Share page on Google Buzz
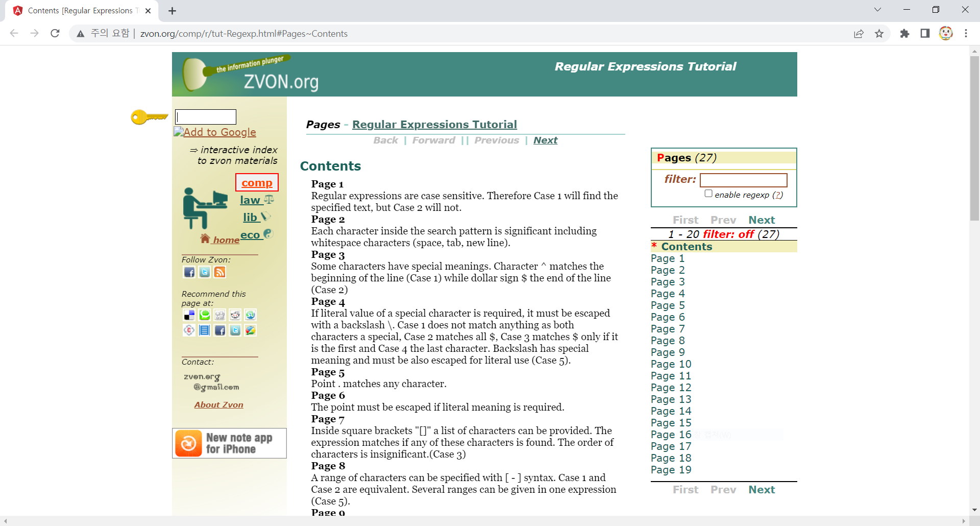Screen dimensions: 980x526 251,330
